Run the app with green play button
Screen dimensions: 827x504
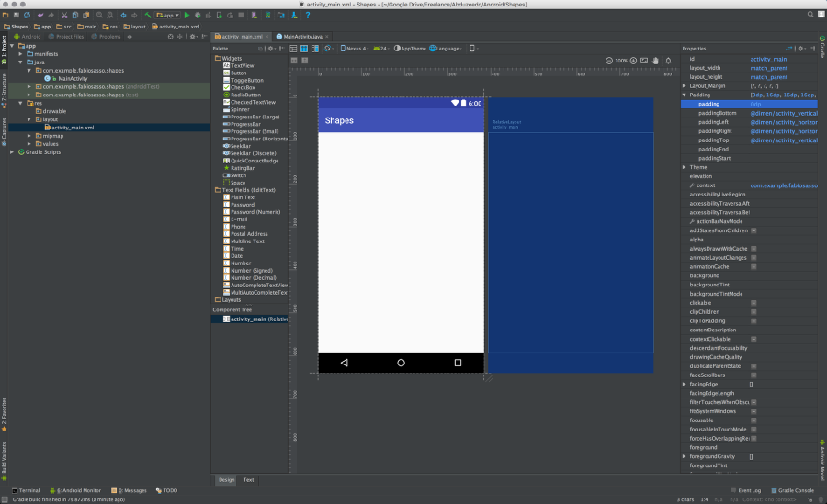pyautogui.click(x=187, y=16)
